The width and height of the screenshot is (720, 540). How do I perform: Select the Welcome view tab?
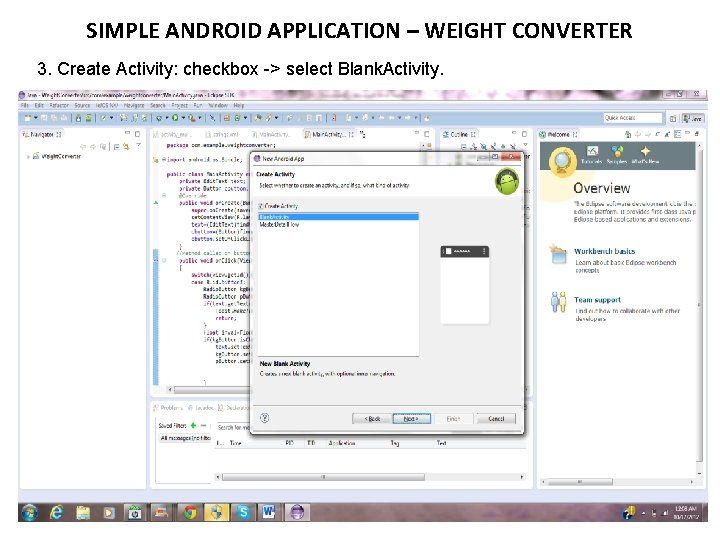[x=558, y=135]
